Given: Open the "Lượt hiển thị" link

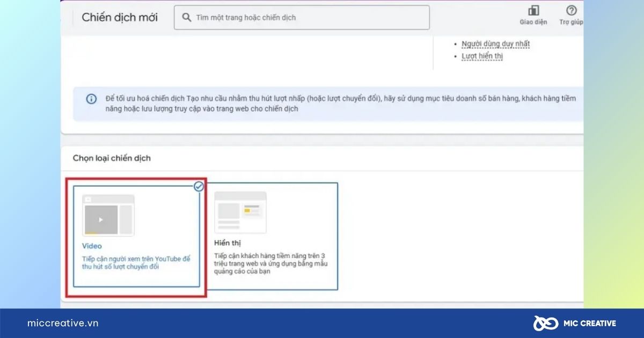Looking at the screenshot, I should click(x=482, y=56).
